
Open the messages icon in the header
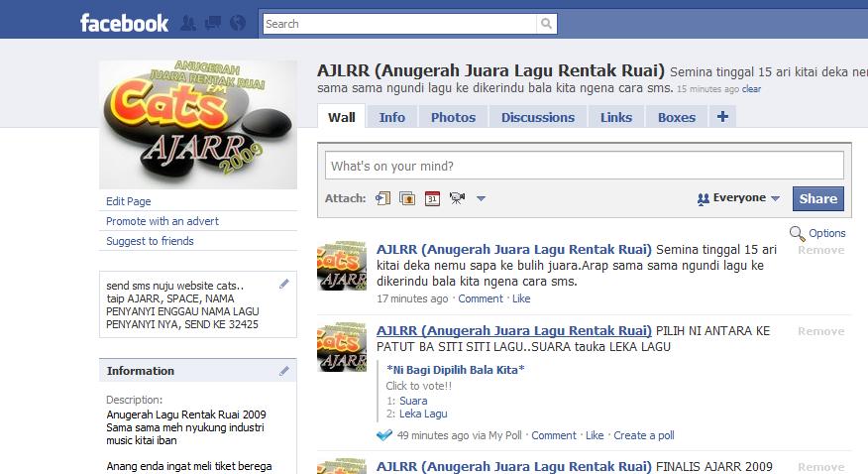(213, 23)
